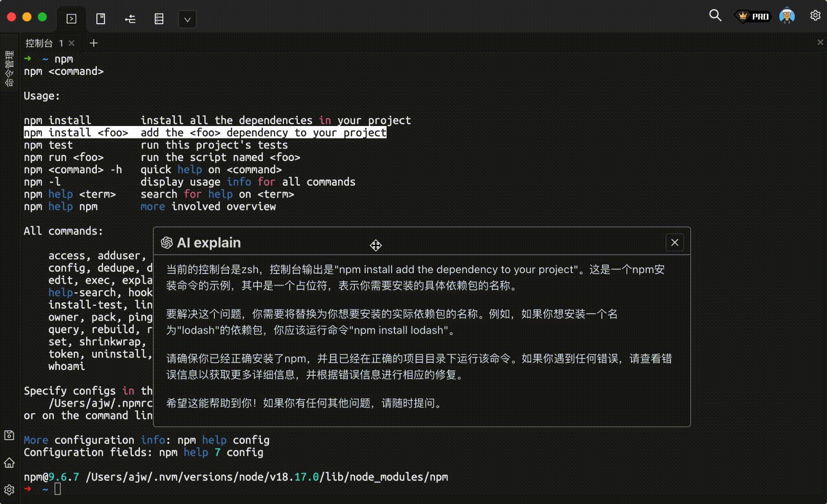Click the terminal prompt cursor
827x504 pixels.
pyautogui.click(x=57, y=489)
